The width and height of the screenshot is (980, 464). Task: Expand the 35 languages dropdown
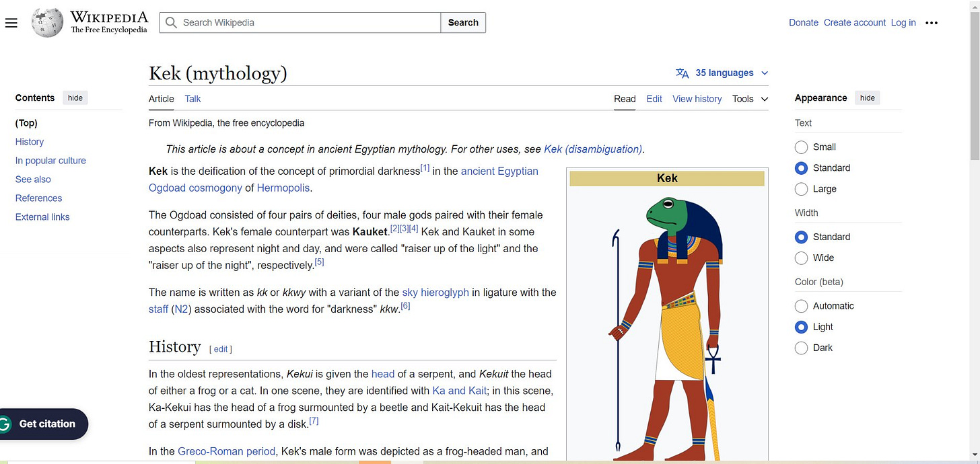click(722, 73)
